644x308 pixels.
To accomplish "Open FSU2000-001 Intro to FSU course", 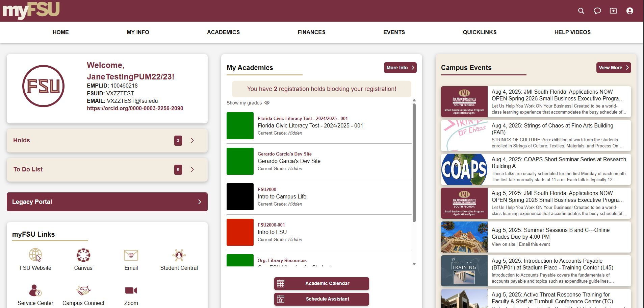I will pos(271,225).
